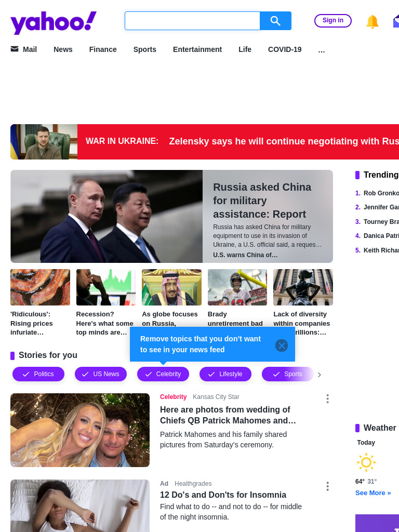Open the Entertainment navigation tab
Viewport: 399px width, 532px height.
pos(197,49)
